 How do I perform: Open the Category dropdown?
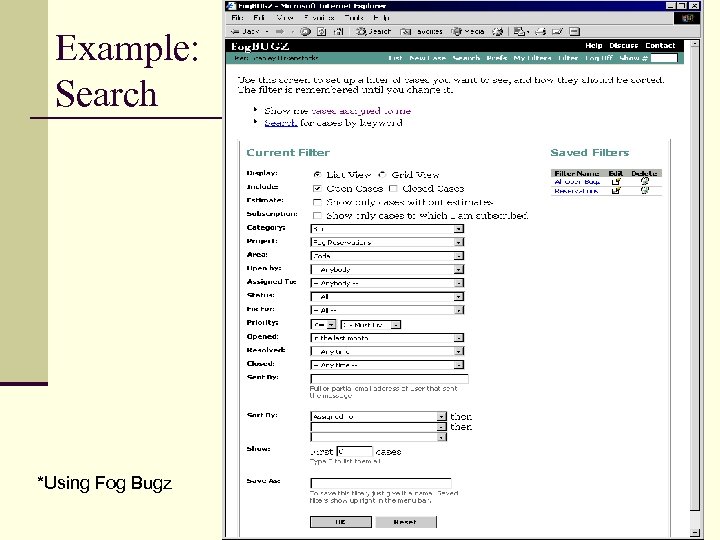[387, 229]
